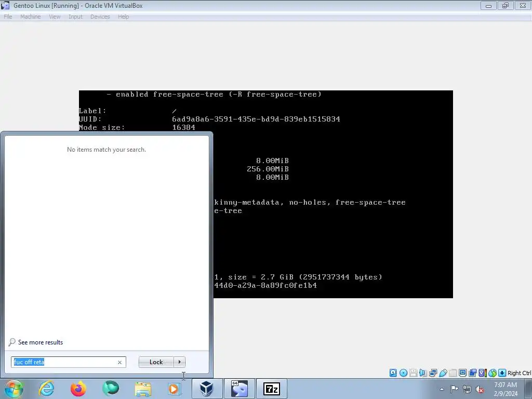The height and width of the screenshot is (399, 532).
Task: Click the 256.00MiB value in console
Action: [x=268, y=169]
